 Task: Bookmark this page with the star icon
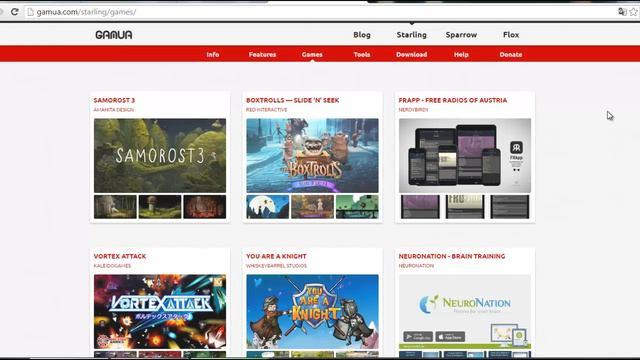coord(633,12)
